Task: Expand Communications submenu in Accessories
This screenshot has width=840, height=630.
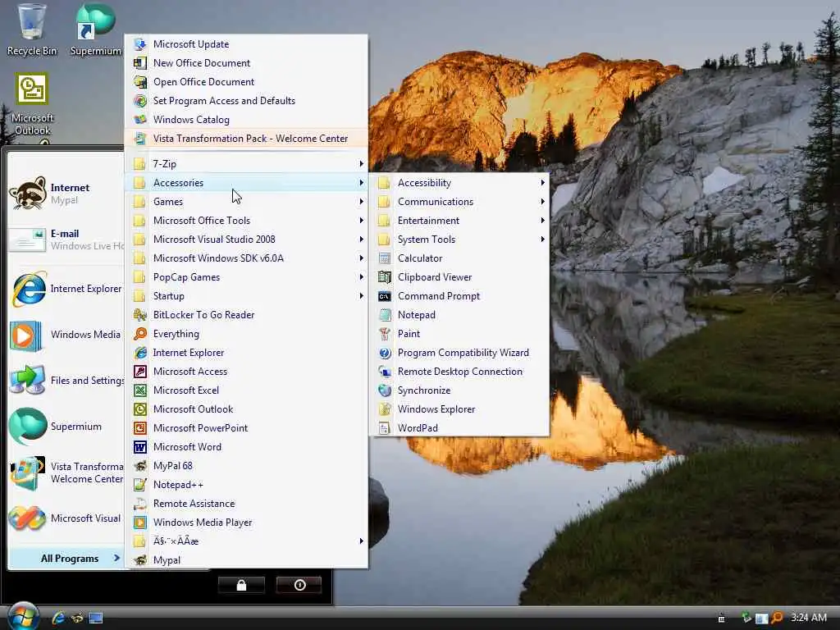Action: [461, 202]
